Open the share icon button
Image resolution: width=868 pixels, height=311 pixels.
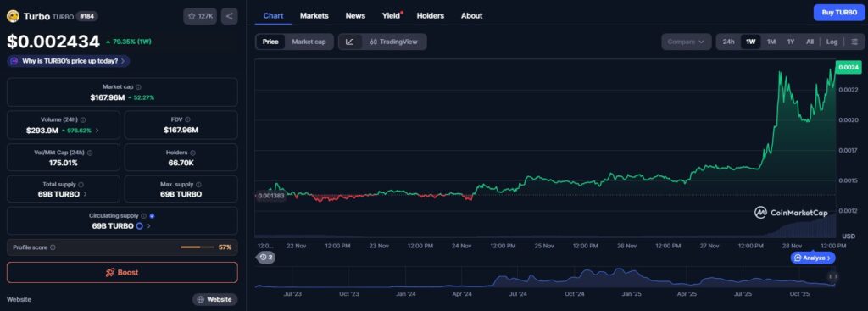point(230,16)
